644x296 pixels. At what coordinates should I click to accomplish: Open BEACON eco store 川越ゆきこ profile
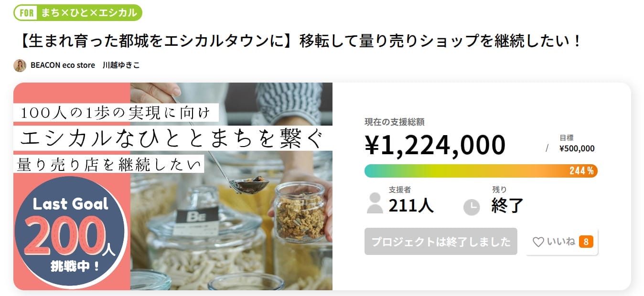pos(85,65)
